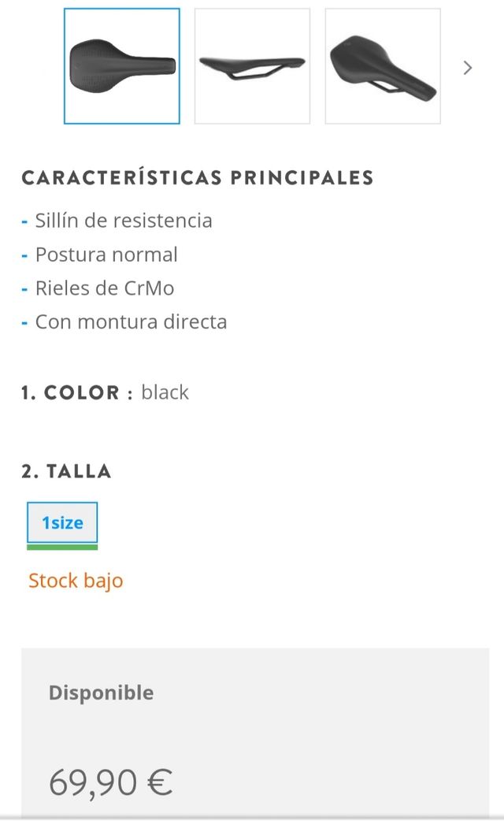Click the Stock bajo notice
The image size is (504, 821).
[76, 581]
